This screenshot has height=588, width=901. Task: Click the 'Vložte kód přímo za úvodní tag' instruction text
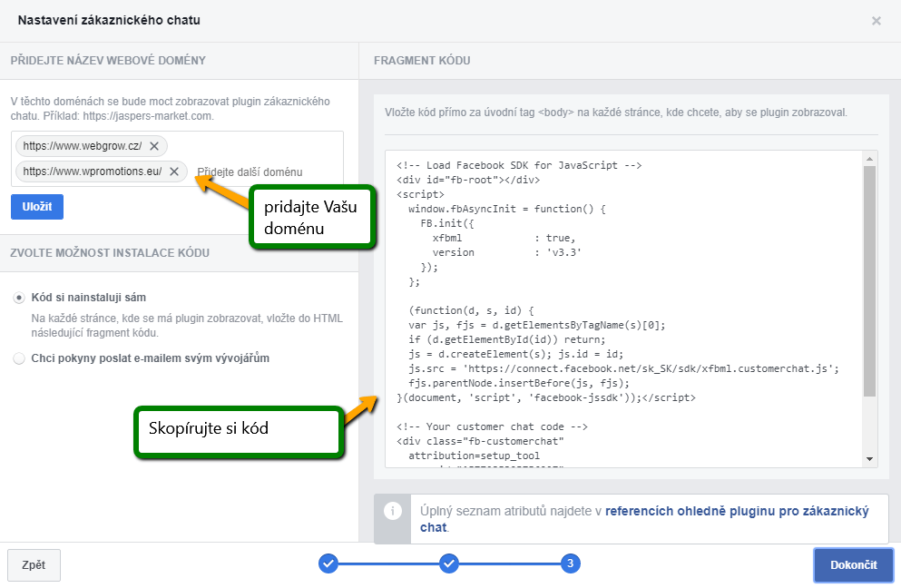pos(616,113)
